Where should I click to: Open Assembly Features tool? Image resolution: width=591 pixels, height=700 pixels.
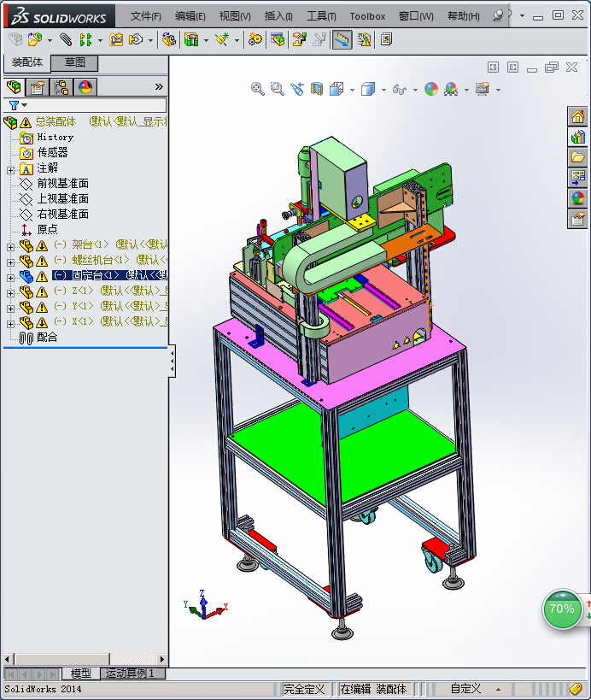[191, 39]
